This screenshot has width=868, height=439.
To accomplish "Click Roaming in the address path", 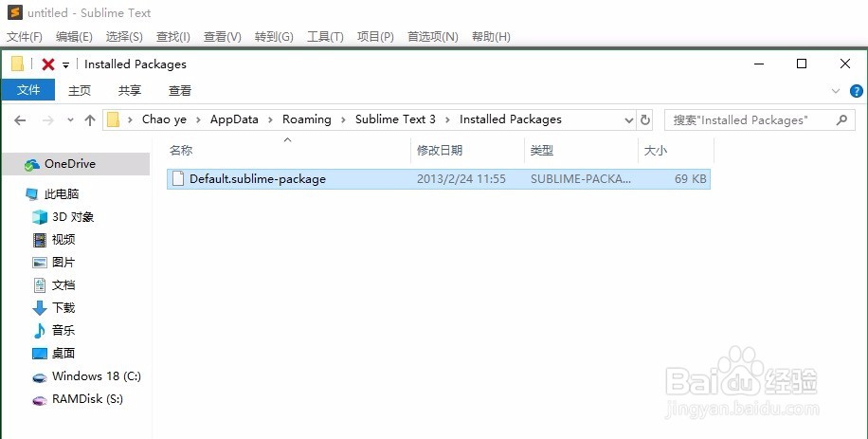I will pyautogui.click(x=307, y=119).
